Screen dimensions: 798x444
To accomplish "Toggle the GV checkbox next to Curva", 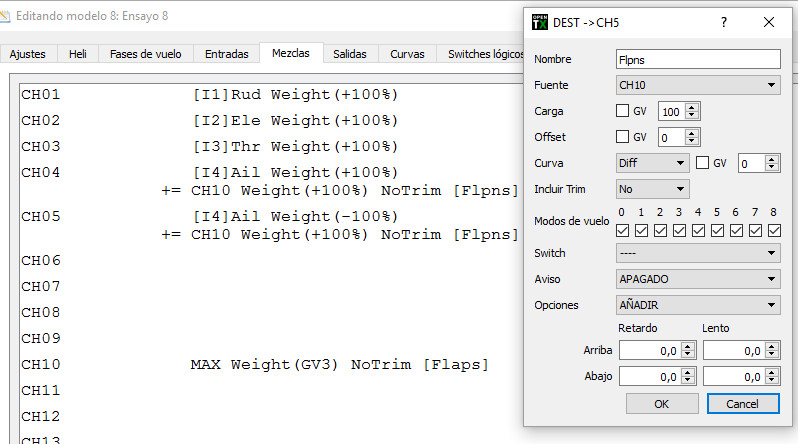I will coord(703,162).
